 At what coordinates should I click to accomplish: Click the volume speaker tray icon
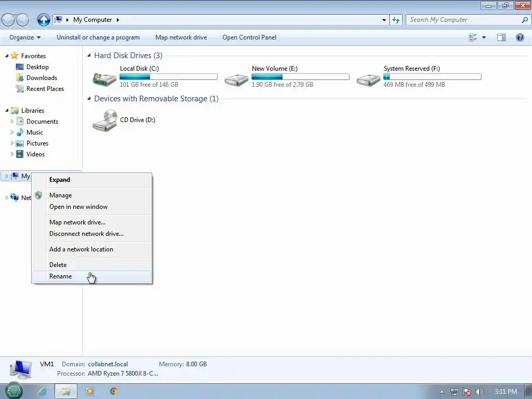[x=479, y=392]
